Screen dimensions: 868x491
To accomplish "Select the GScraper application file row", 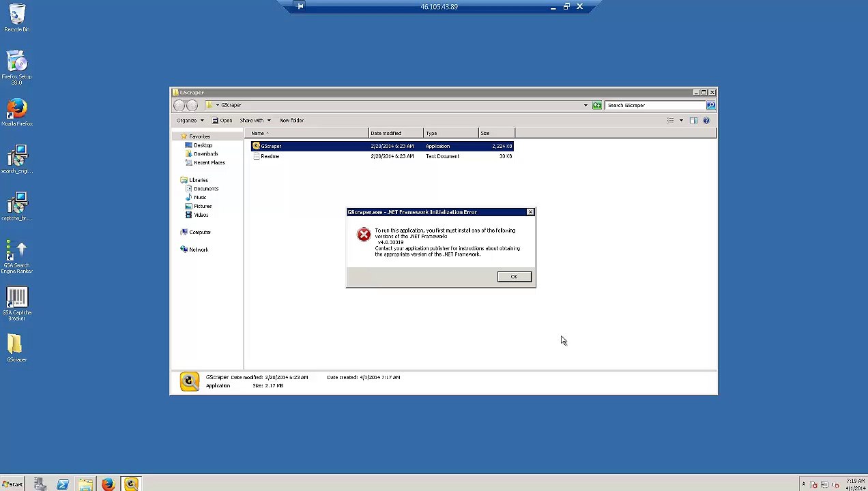I will (x=382, y=146).
